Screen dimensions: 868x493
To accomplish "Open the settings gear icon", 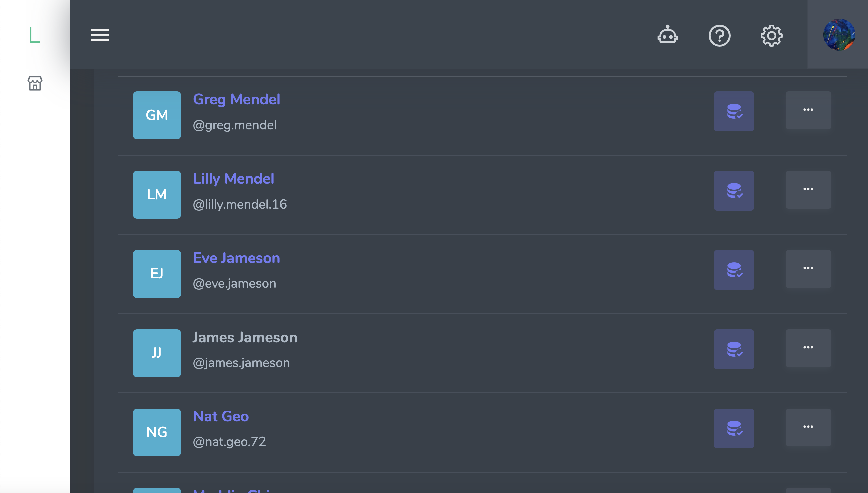I will (x=771, y=35).
